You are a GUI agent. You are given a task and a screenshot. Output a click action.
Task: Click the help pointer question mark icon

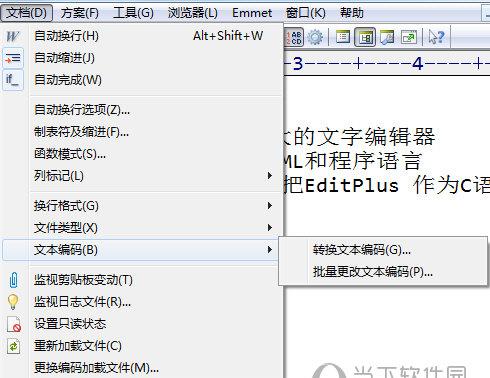(x=436, y=37)
